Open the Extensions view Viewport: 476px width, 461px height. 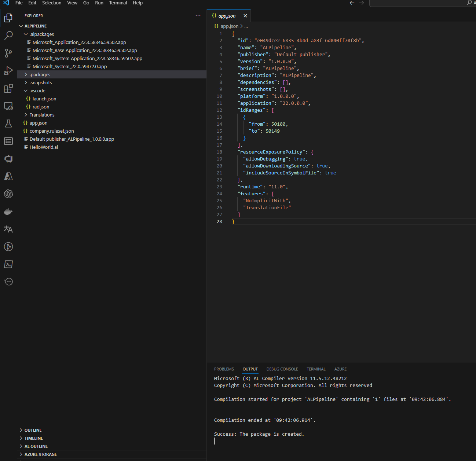click(x=8, y=88)
